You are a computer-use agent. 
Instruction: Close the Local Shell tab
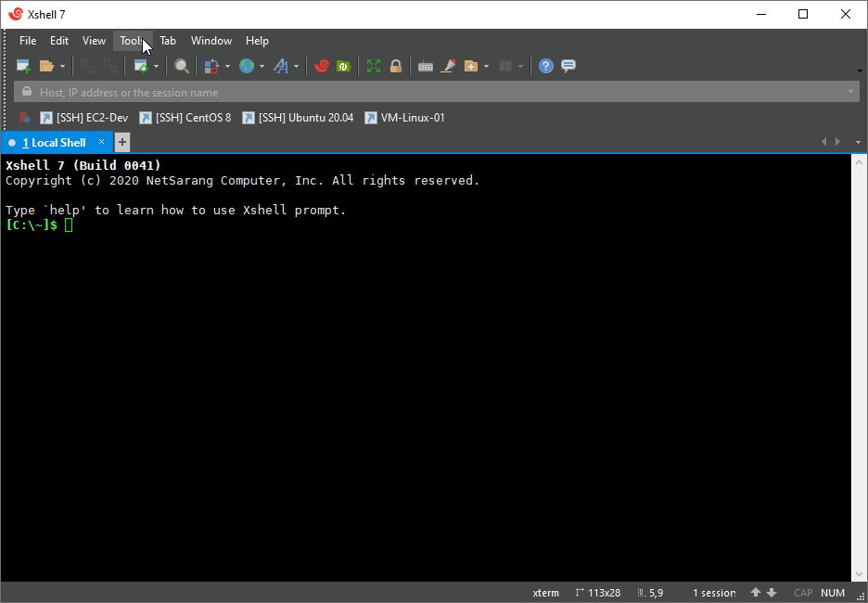pyautogui.click(x=101, y=142)
